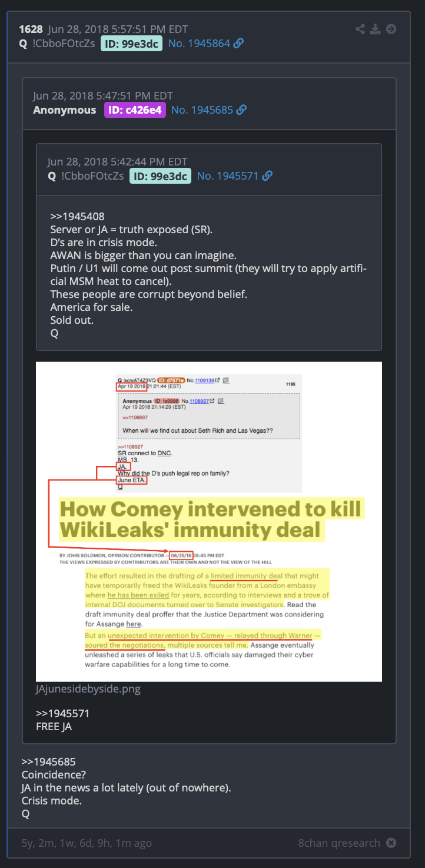Follow the >>1945685 reply reference
Screen dimensions: 425x868
(48, 762)
